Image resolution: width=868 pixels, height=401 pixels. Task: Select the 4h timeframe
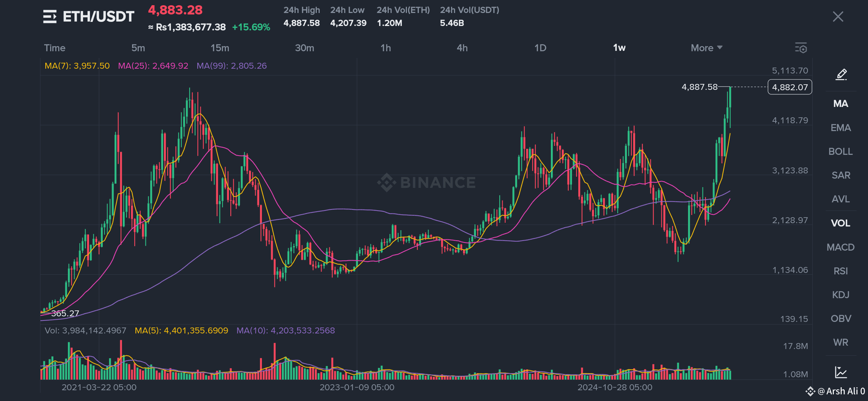462,48
